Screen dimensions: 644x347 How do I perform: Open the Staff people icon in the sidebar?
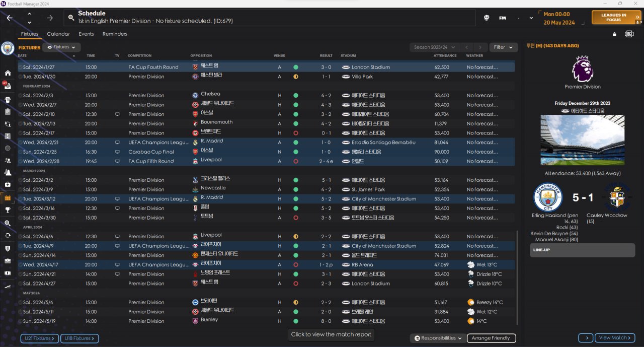8,160
